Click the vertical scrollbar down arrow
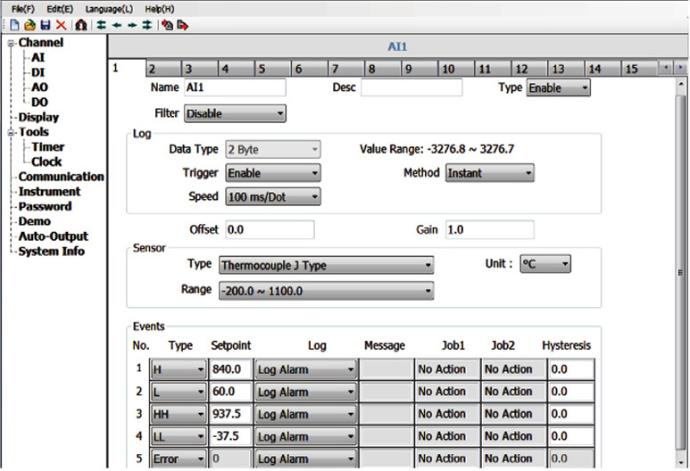690x471 pixels. (681, 463)
